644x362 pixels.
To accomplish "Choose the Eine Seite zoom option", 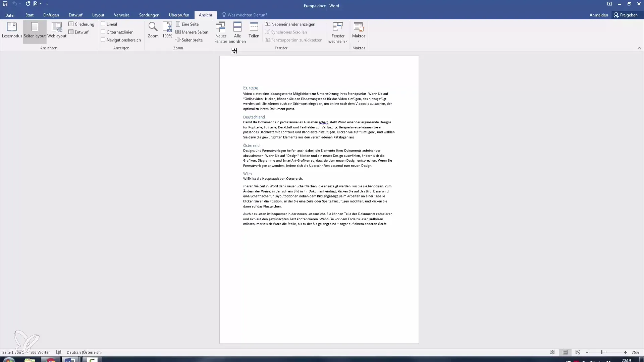I will (187, 24).
